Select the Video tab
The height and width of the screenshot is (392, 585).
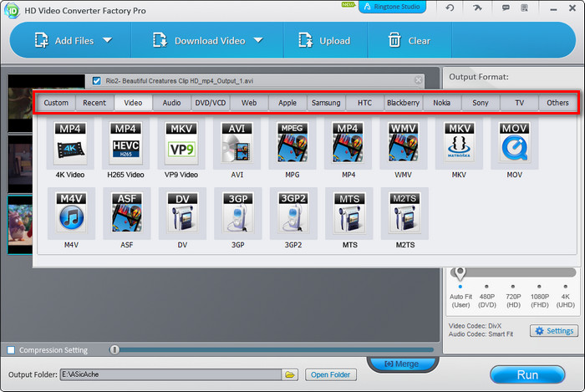[133, 103]
